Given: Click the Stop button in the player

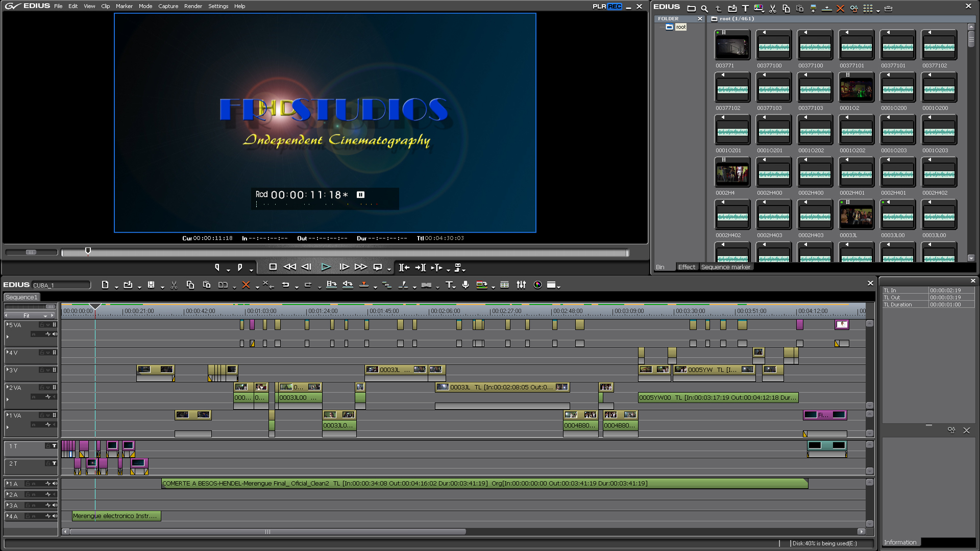Looking at the screenshot, I should pos(273,267).
